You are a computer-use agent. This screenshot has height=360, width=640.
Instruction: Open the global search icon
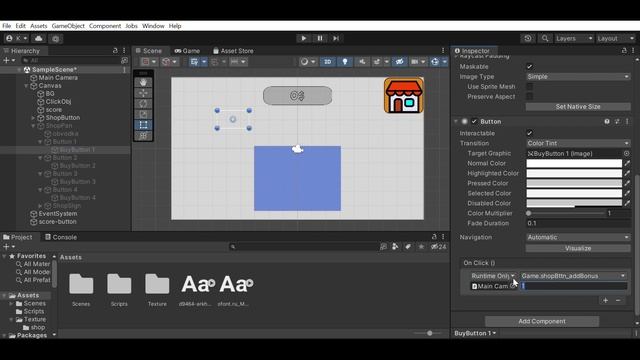click(545, 38)
